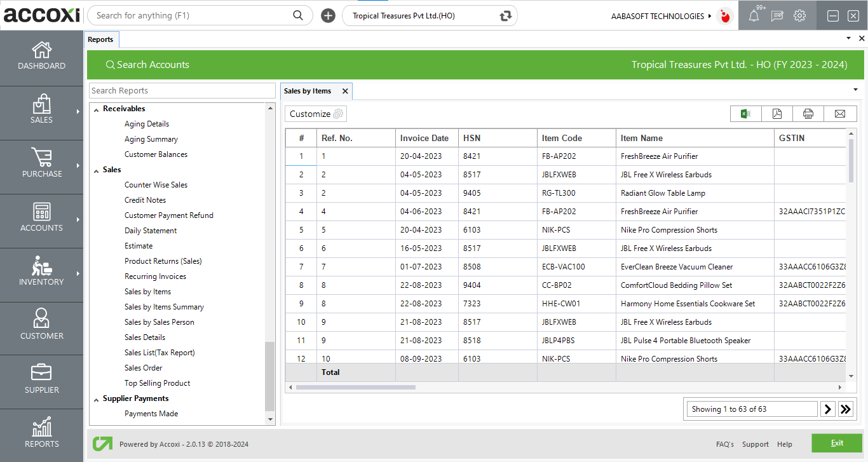Viewport: 868px width, 462px height.
Task: Collapse the Supplier Payments group
Action: tap(97, 399)
